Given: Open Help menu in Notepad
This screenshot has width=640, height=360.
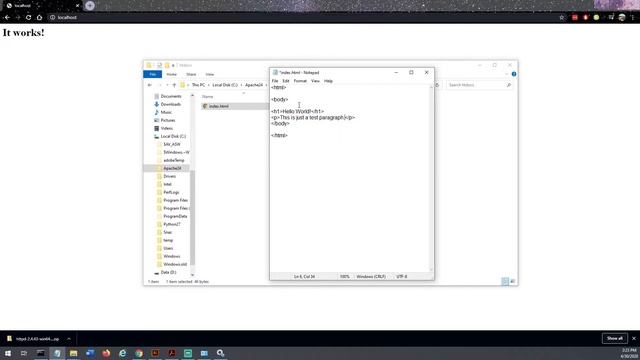Looking at the screenshot, I should pyautogui.click(x=328, y=81).
